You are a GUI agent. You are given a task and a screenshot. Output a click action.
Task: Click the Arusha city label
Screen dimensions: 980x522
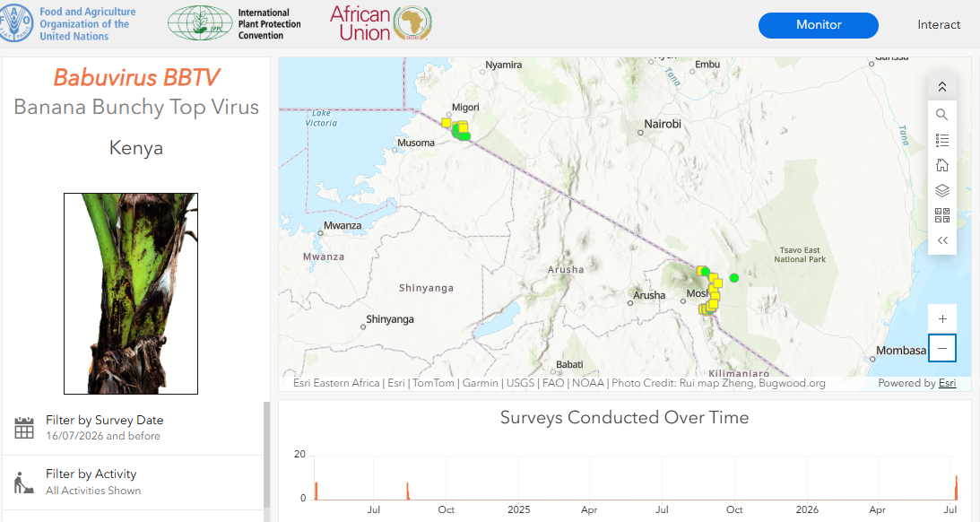point(649,295)
